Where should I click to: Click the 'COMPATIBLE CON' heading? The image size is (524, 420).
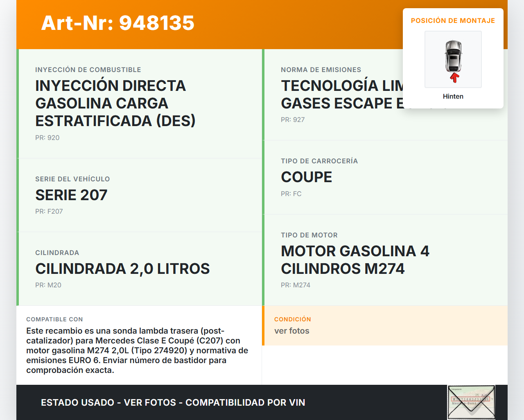54,319
